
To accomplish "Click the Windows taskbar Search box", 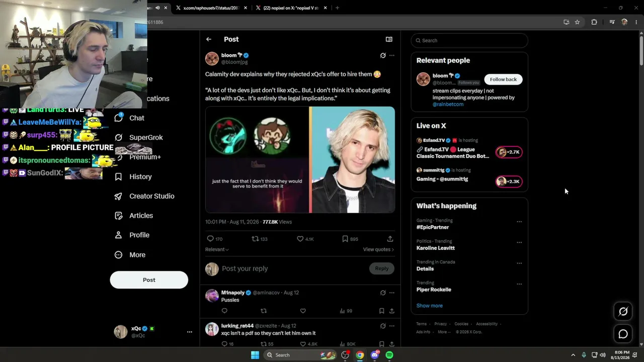I will [300, 355].
